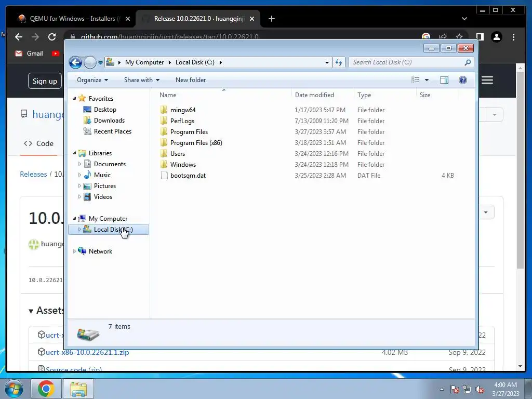Select the mingw64 folder icon
Image resolution: width=532 pixels, height=399 pixels.
(164, 110)
